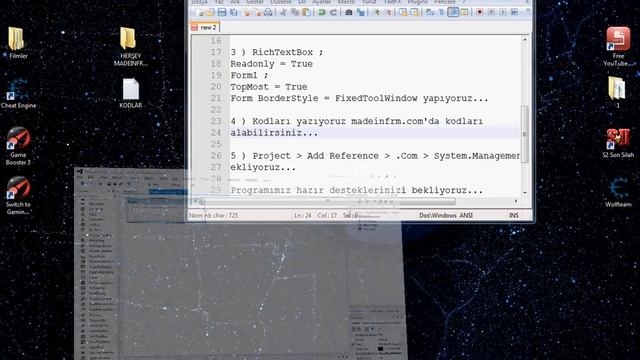Viewport: 640px width, 360px height.
Task: Select the Free YouTube desktop shortcut
Action: coord(618,47)
